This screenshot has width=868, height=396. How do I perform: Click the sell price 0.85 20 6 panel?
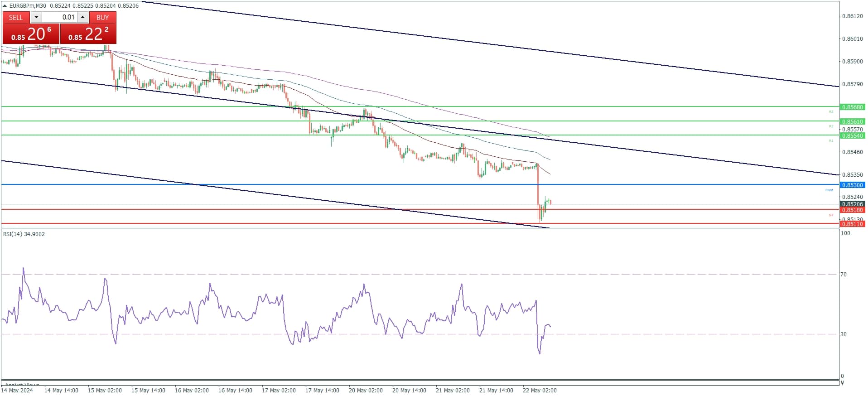point(31,34)
